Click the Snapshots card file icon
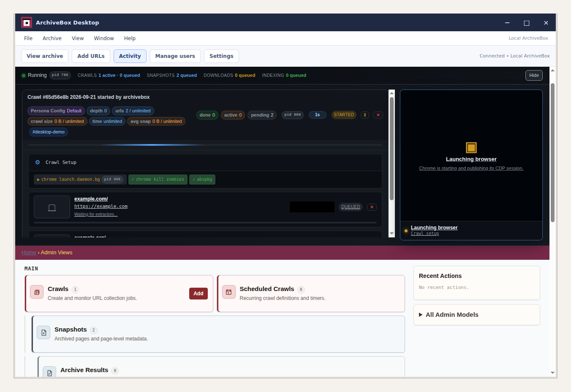The height and width of the screenshot is (392, 571). [x=44, y=332]
